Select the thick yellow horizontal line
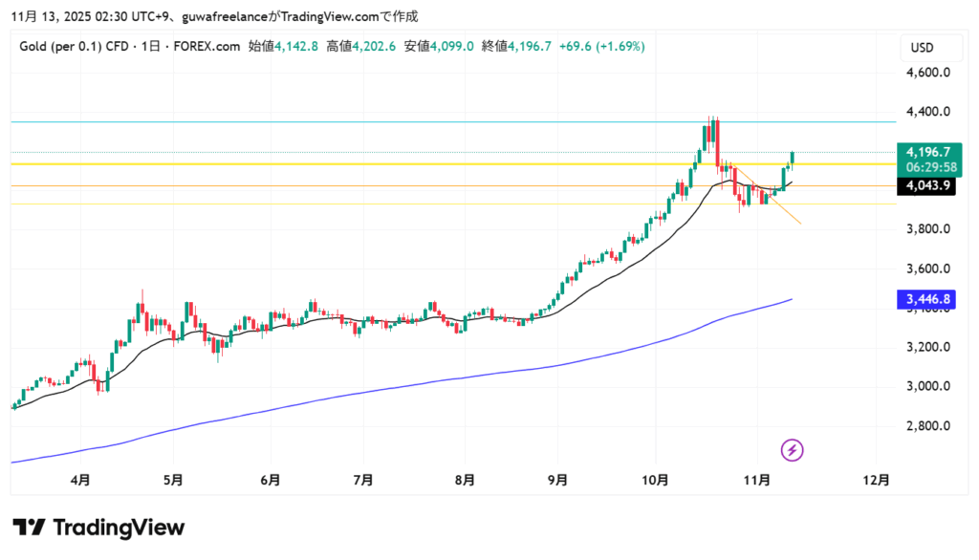Viewport: 979px width, 560px height. [x=382, y=164]
